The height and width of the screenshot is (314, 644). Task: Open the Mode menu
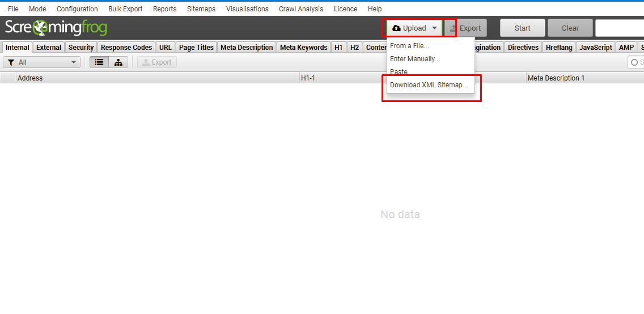click(x=37, y=9)
